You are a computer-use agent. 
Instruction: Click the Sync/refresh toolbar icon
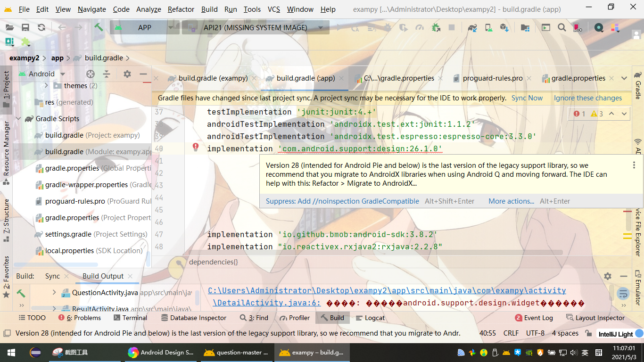(x=41, y=28)
